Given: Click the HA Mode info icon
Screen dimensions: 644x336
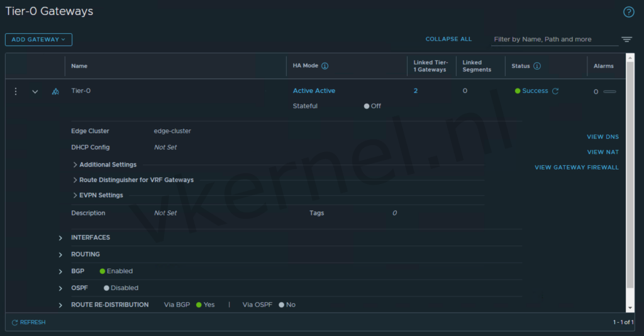Looking at the screenshot, I should pos(325,66).
